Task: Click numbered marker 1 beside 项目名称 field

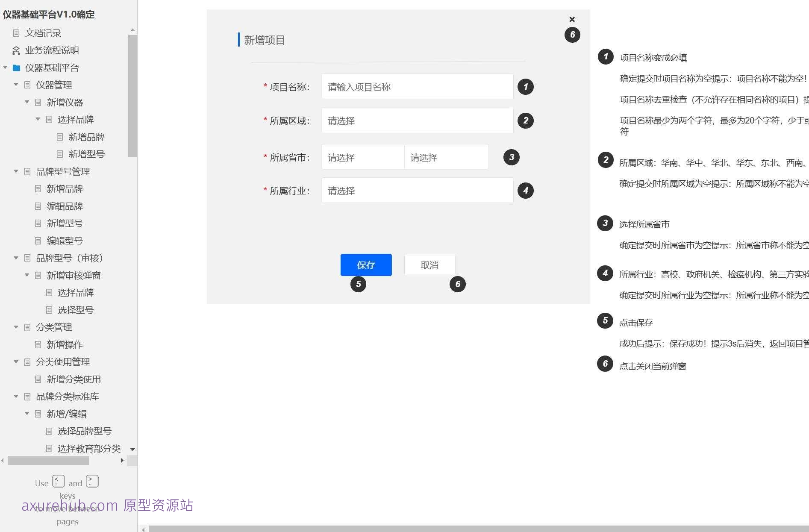Action: point(525,87)
